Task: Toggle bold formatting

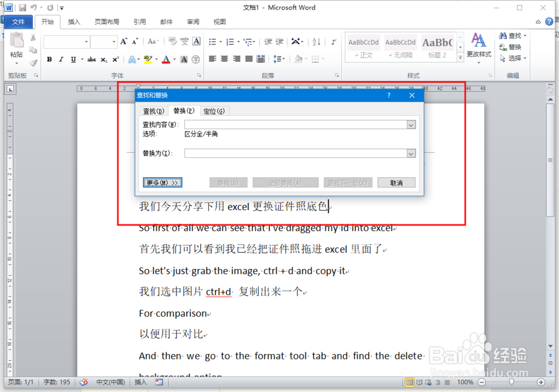Action: (x=50, y=59)
